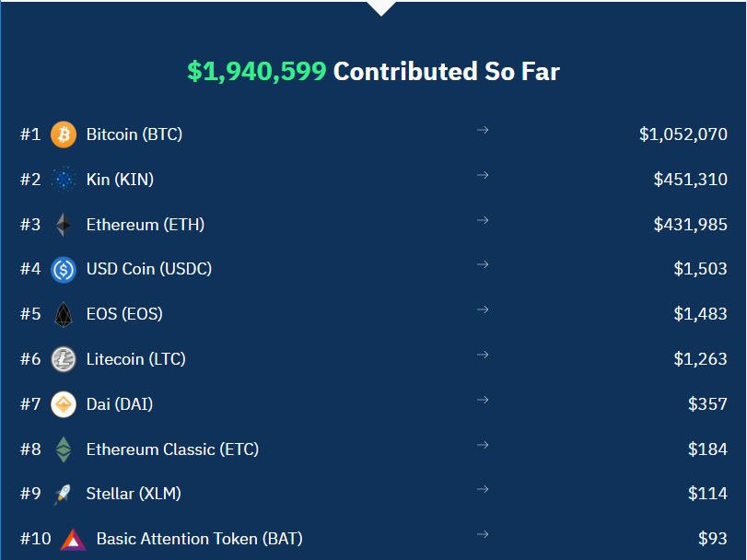Expand the Kin row arrow

483,175
